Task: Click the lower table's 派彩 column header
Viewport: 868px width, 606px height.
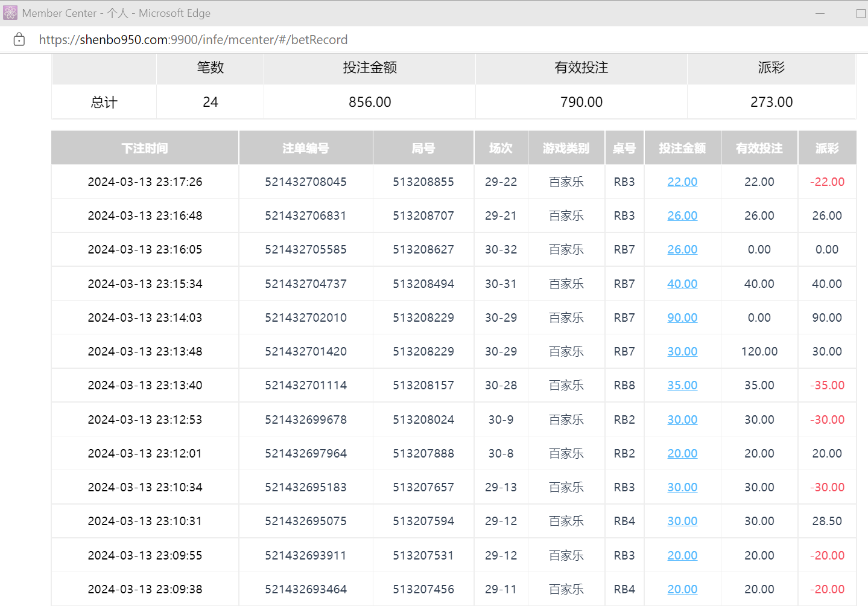Action: tap(827, 148)
